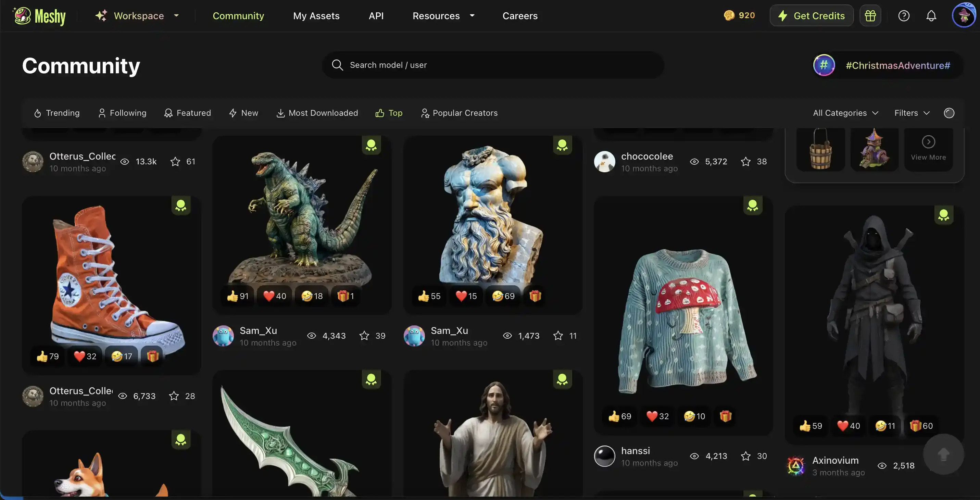The width and height of the screenshot is (980, 500).
Task: Click the Get Credits button
Action: [812, 16]
